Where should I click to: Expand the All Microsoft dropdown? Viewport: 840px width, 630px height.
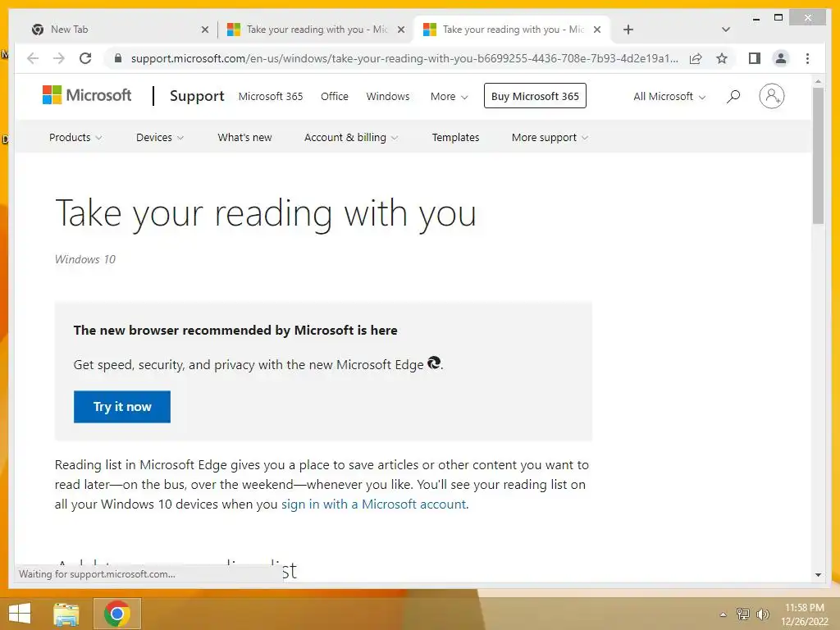[669, 97]
